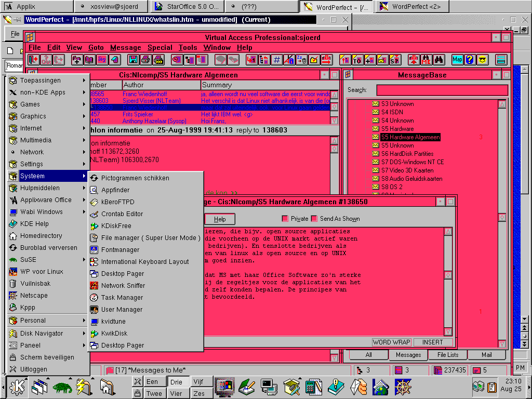Click the teal list icon at toolbar end
532x399 pixels.
tap(501, 60)
